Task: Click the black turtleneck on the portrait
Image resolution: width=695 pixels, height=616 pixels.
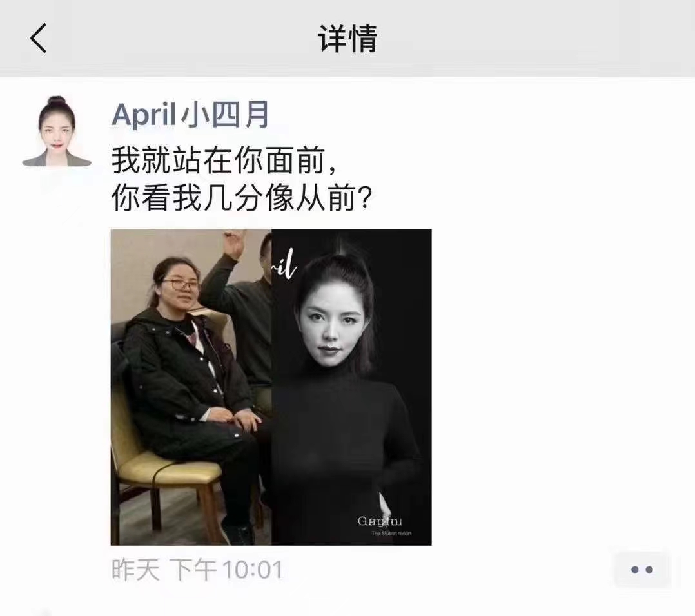Action: tap(346, 443)
